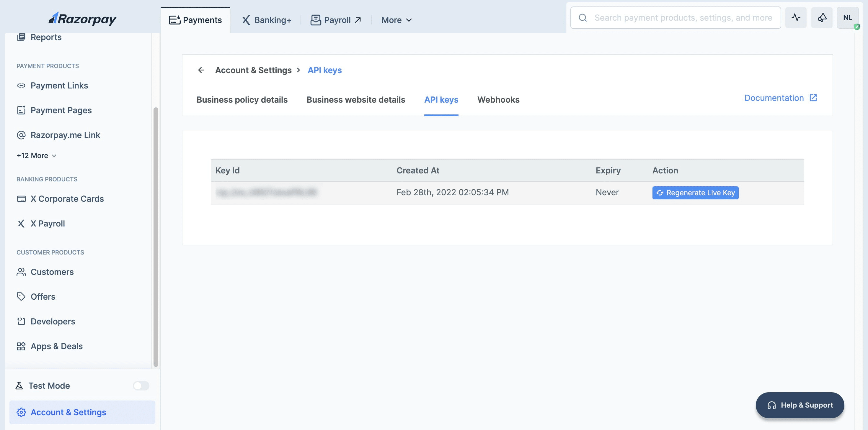
Task: Open Payment Links from sidebar
Action: [x=59, y=86]
